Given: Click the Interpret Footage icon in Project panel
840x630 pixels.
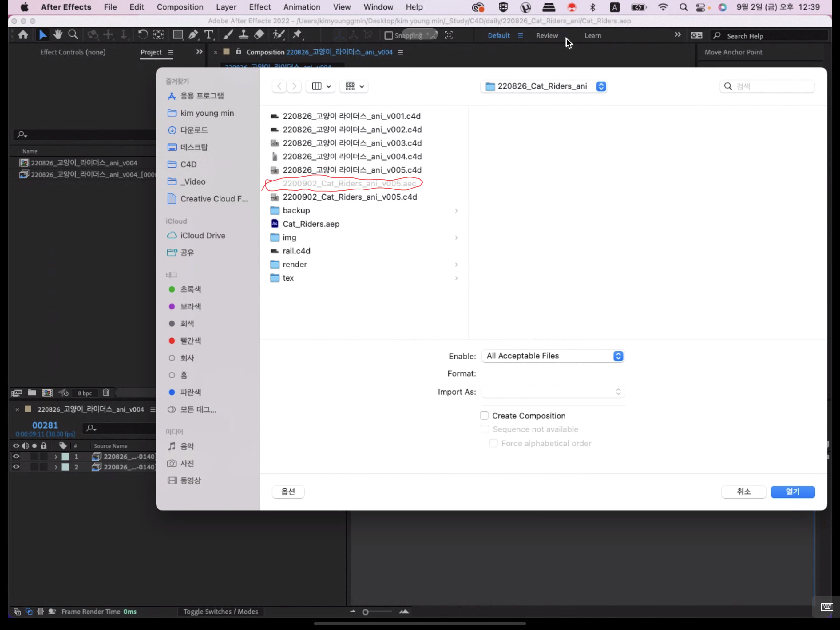Looking at the screenshot, I should 16,393.
